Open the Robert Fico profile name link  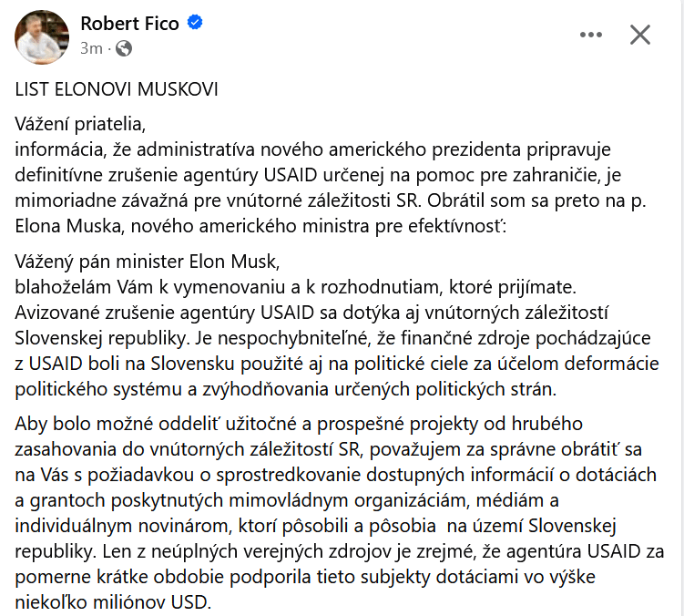(129, 24)
